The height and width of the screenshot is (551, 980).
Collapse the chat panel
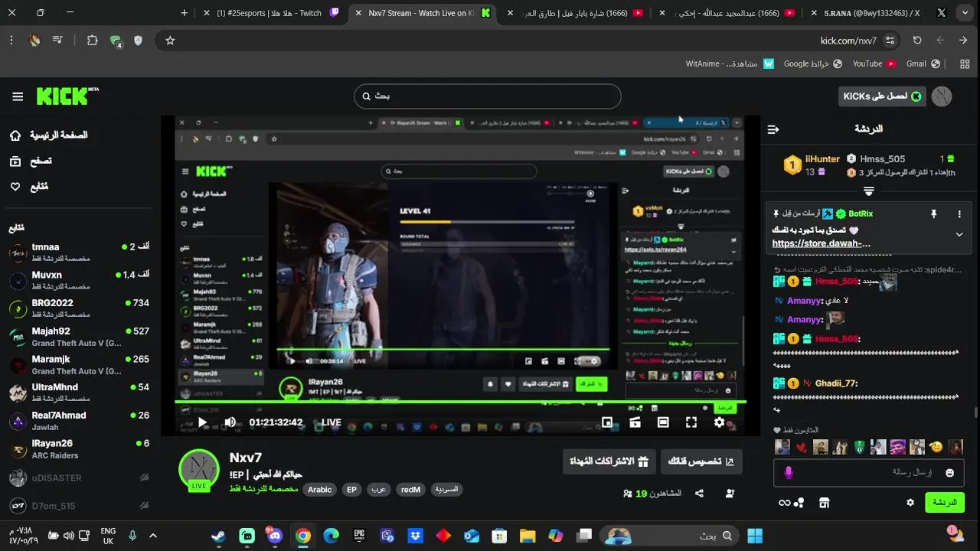click(773, 129)
